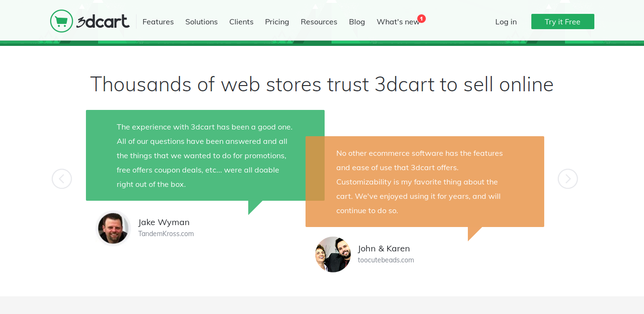Viewport: 644px width, 314px height.
Task: Open the Solutions menu
Action: tap(201, 22)
